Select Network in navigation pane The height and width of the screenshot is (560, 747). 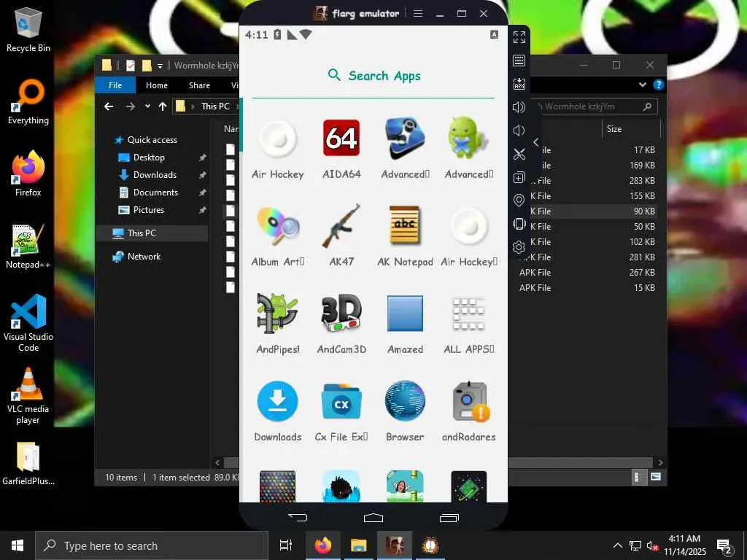click(144, 257)
